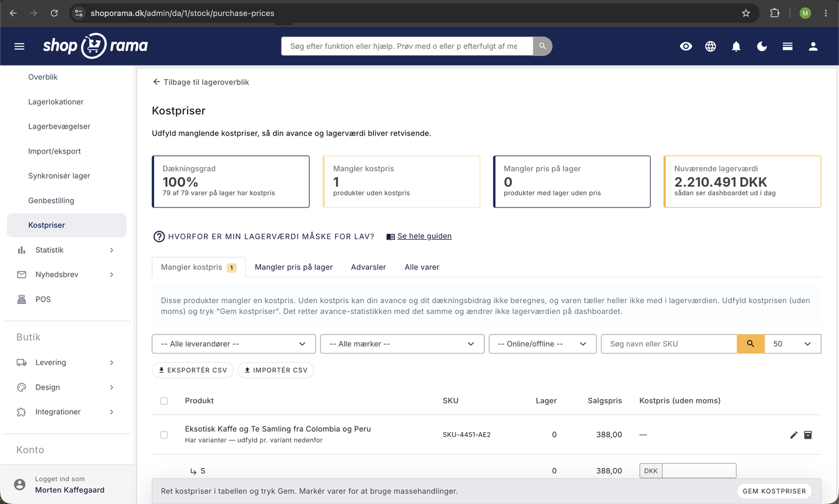Open the hamburger navigation menu
The width and height of the screenshot is (839, 504).
click(x=19, y=46)
